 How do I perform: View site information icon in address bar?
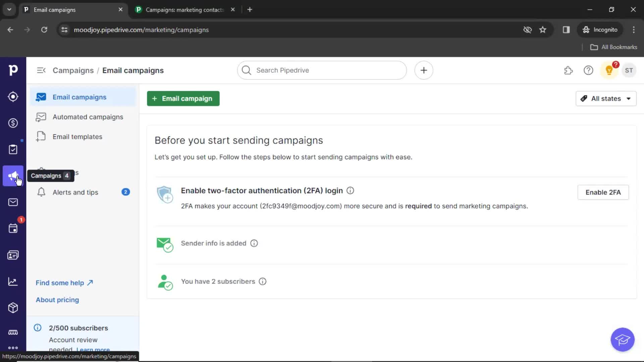pos(64,30)
